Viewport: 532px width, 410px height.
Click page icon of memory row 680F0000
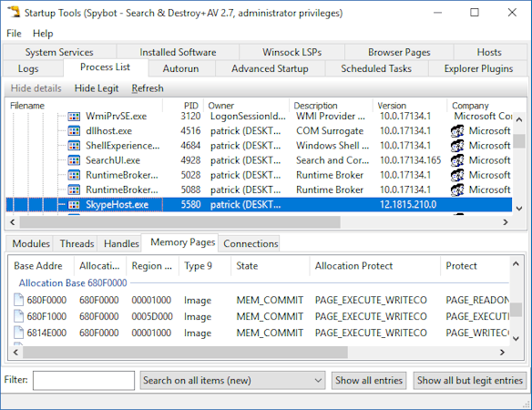18,300
